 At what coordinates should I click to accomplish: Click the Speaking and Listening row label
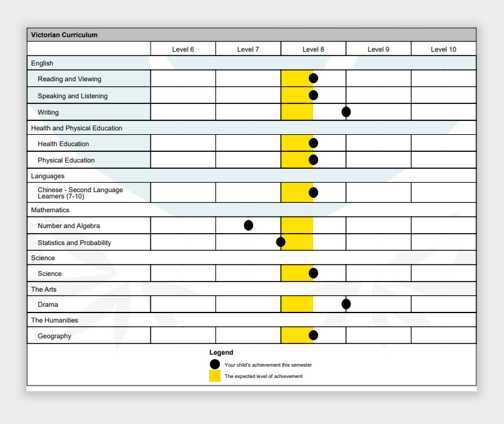click(x=72, y=96)
